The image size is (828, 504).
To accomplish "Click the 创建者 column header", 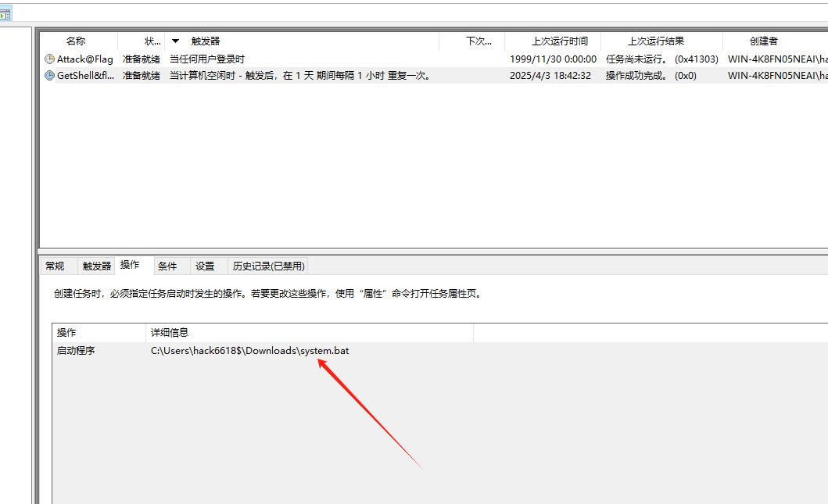I will click(763, 41).
